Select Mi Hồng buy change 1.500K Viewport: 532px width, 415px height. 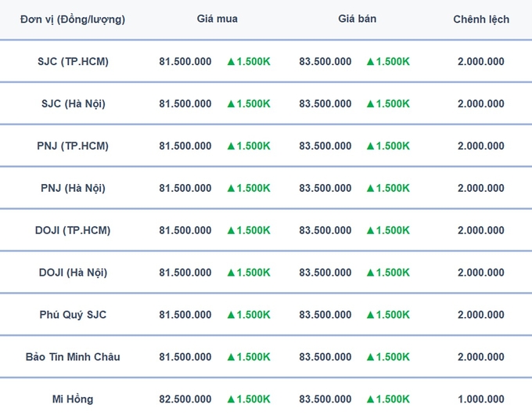point(249,399)
